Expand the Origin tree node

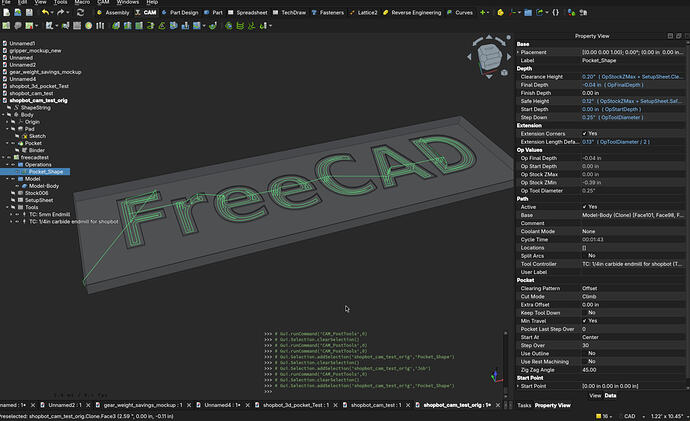(8, 122)
